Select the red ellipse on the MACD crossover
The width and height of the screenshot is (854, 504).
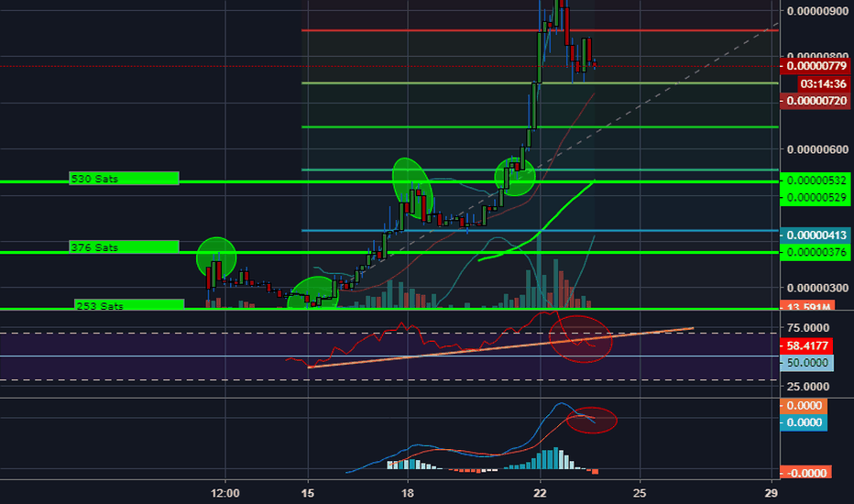592,420
